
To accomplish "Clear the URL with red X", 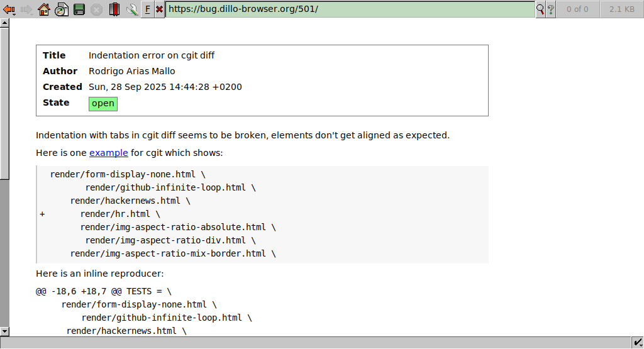I will 159,9.
